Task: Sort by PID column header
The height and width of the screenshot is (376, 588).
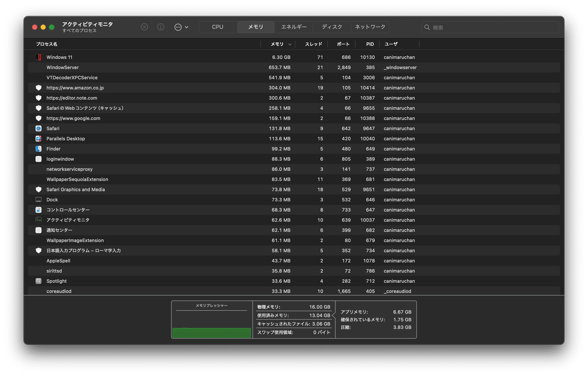Action: [370, 44]
